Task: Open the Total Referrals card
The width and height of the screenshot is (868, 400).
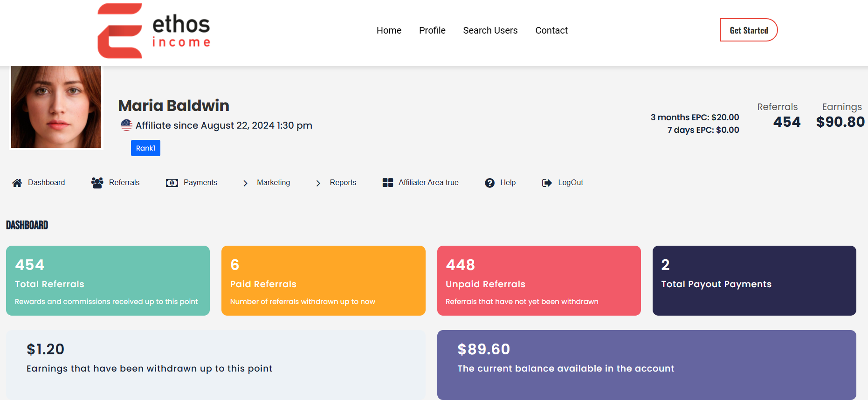Action: [108, 281]
